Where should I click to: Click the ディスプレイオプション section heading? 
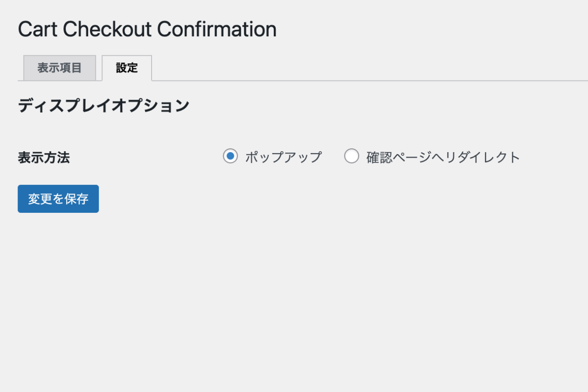(x=103, y=106)
